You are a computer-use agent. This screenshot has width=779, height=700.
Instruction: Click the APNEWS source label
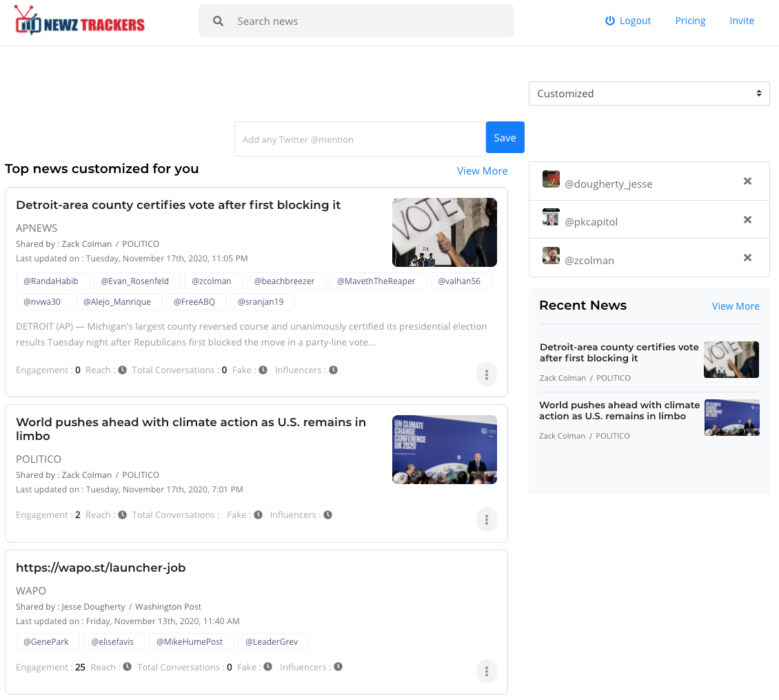click(x=37, y=228)
